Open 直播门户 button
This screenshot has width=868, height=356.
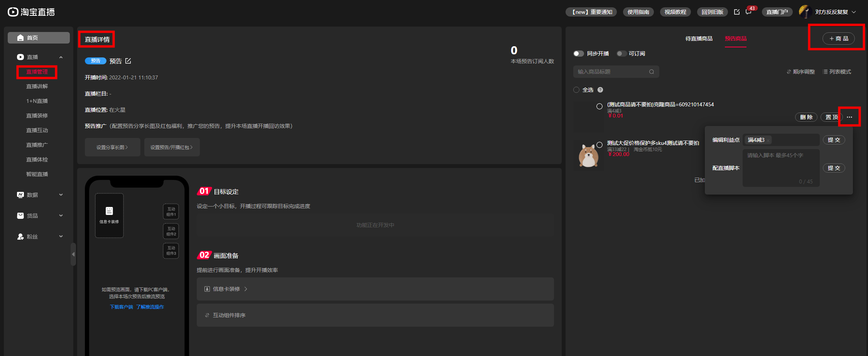(x=777, y=12)
